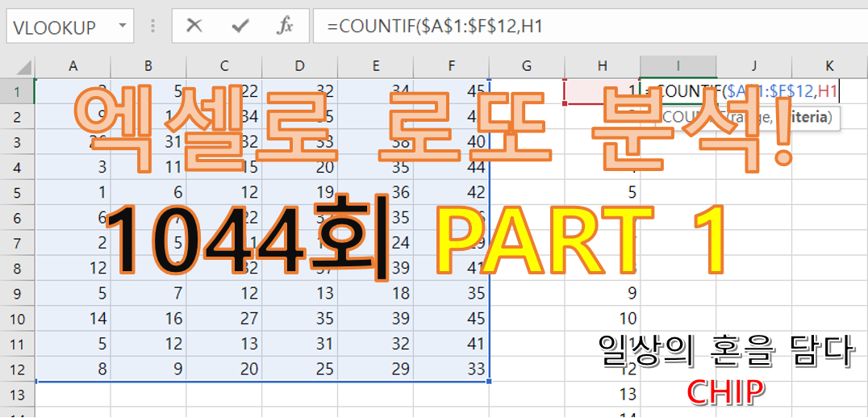Open the Insert Function fx dialog

point(285,26)
